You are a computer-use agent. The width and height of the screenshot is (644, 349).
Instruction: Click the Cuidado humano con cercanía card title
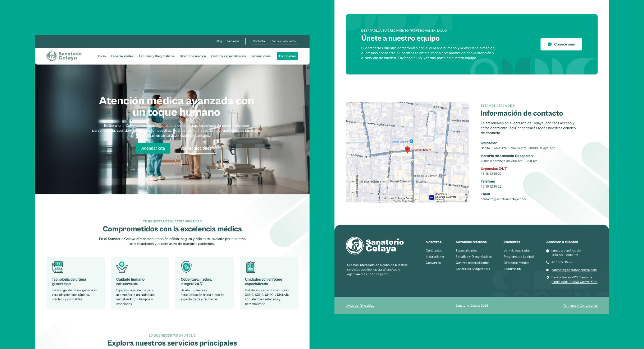coord(130,282)
